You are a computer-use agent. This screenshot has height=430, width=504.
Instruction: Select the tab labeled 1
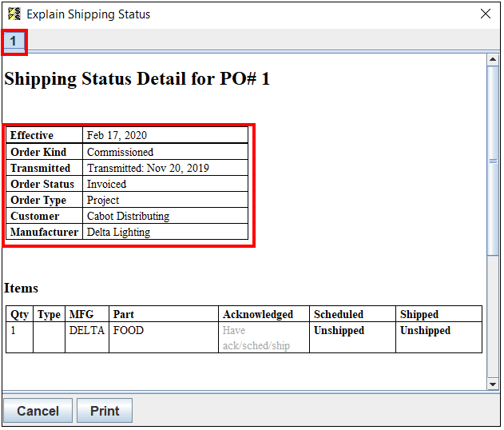coord(13,42)
